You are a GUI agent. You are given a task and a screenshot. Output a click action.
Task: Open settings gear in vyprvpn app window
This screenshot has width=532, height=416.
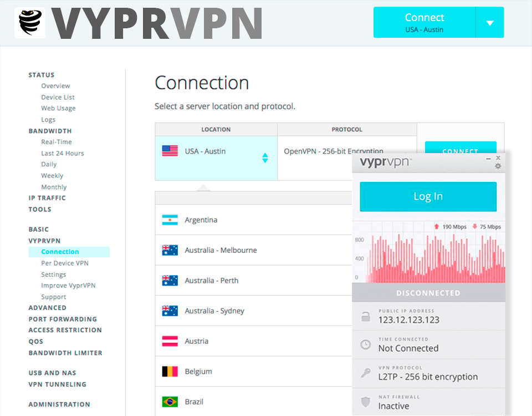pyautogui.click(x=498, y=166)
